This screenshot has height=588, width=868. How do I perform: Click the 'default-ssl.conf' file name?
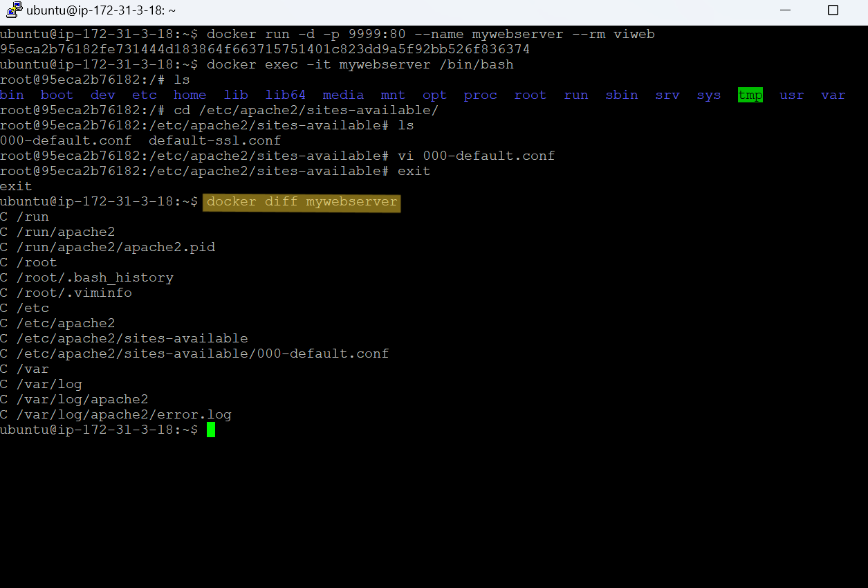coord(215,141)
